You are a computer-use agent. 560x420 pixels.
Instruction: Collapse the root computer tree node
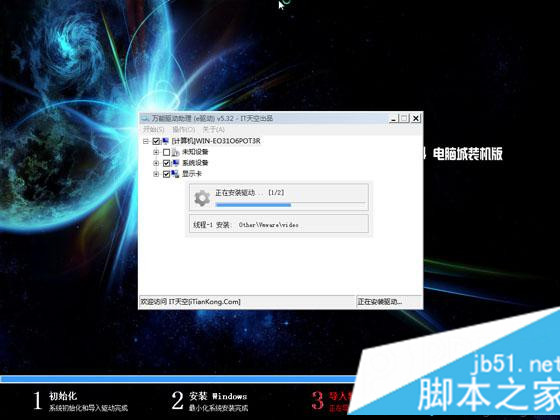tap(146, 141)
